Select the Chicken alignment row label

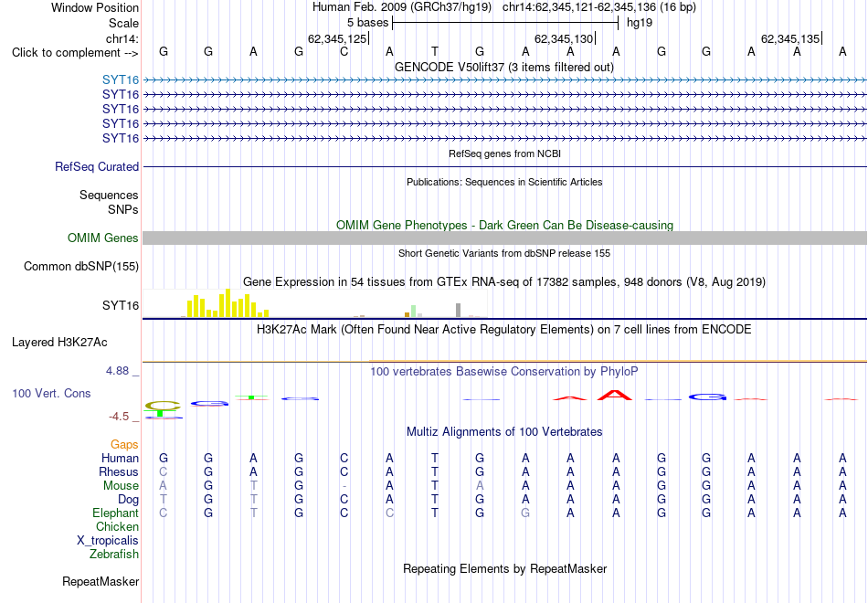(117, 526)
